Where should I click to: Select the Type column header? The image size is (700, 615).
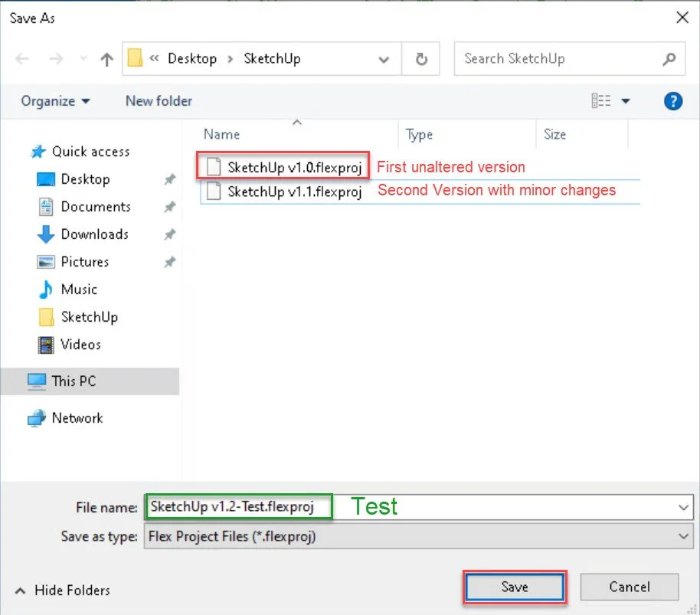coord(420,135)
